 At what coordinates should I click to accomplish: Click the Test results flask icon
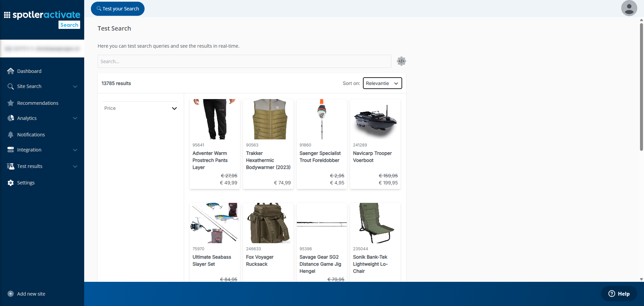coord(11,166)
